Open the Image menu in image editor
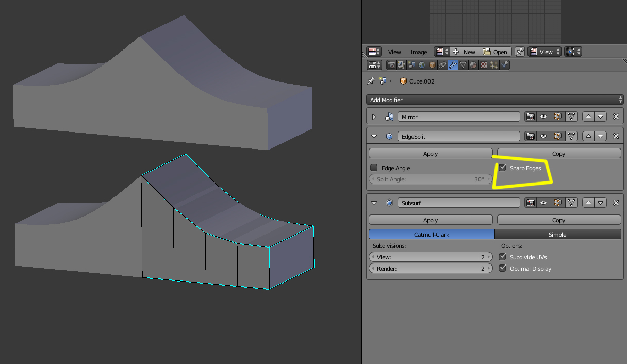 [x=419, y=52]
